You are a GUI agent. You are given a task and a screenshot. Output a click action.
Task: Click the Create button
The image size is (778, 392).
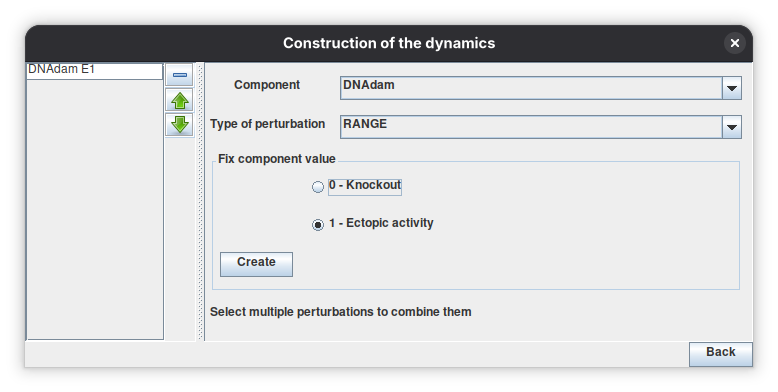(257, 264)
